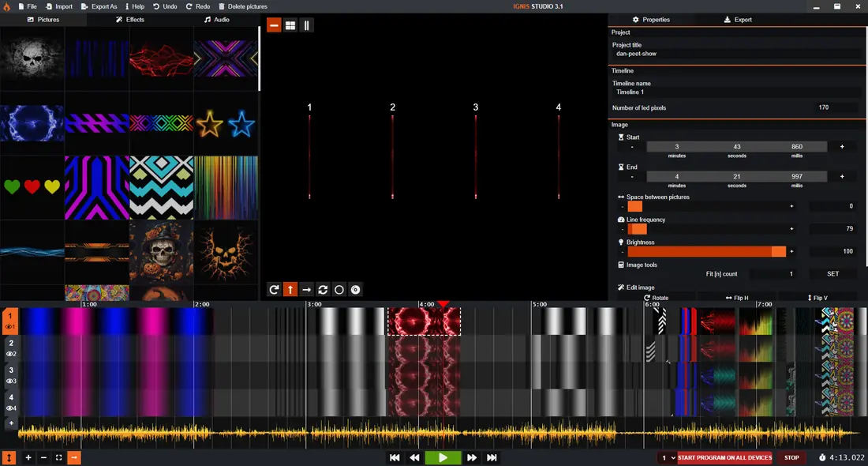Select the red lightning clip on track 1
This screenshot has width=868, height=466.
[x=424, y=321]
